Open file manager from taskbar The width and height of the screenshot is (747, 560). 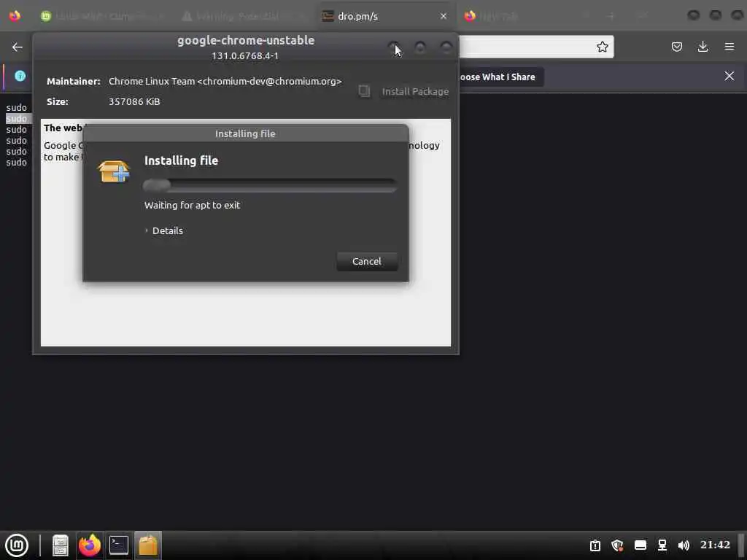[x=61, y=545]
